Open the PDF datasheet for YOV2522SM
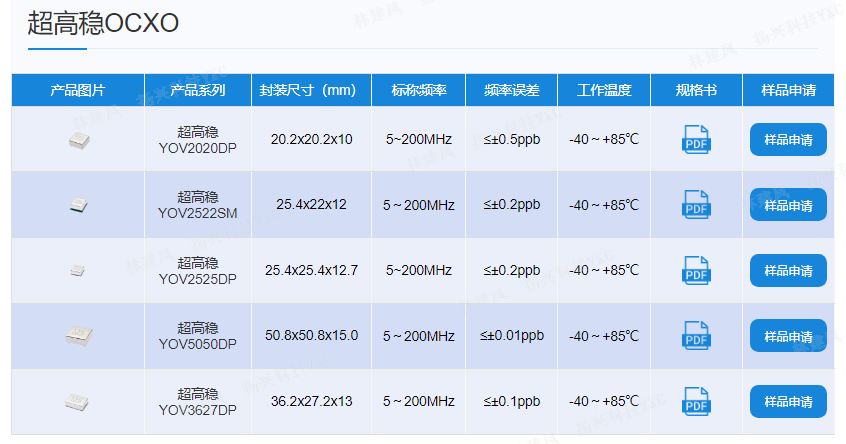Image resolution: width=846 pixels, height=444 pixels. pos(696,205)
